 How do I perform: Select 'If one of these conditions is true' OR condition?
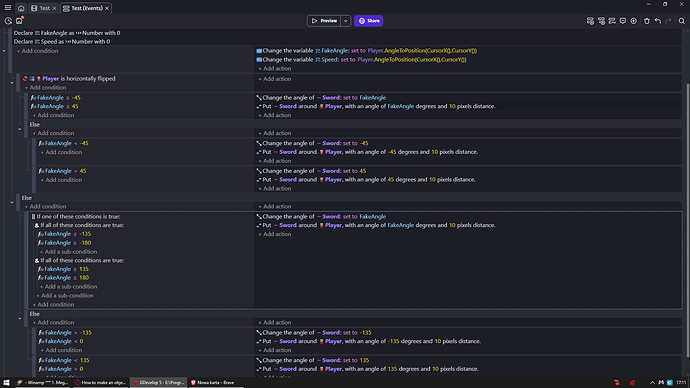point(76,216)
